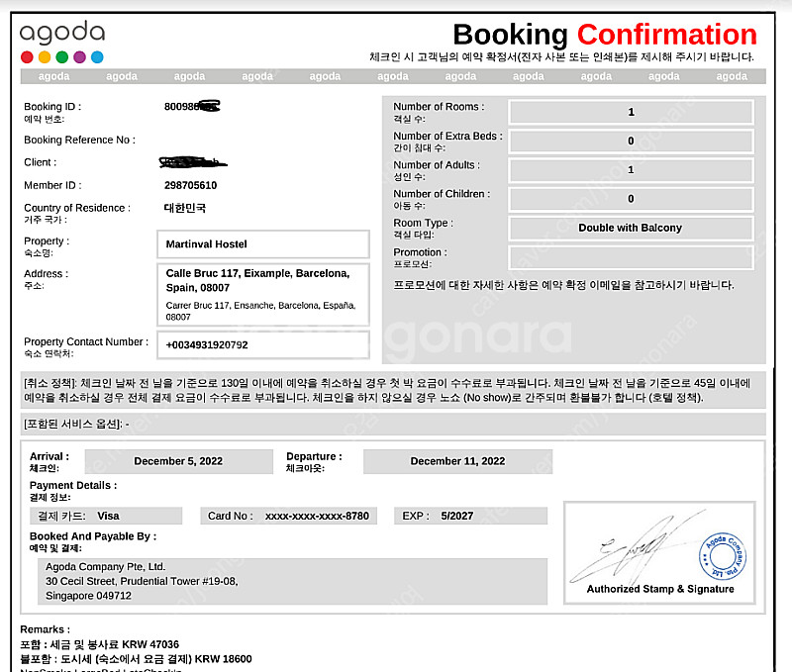Click the "Property Contact Number :" label

point(86,341)
